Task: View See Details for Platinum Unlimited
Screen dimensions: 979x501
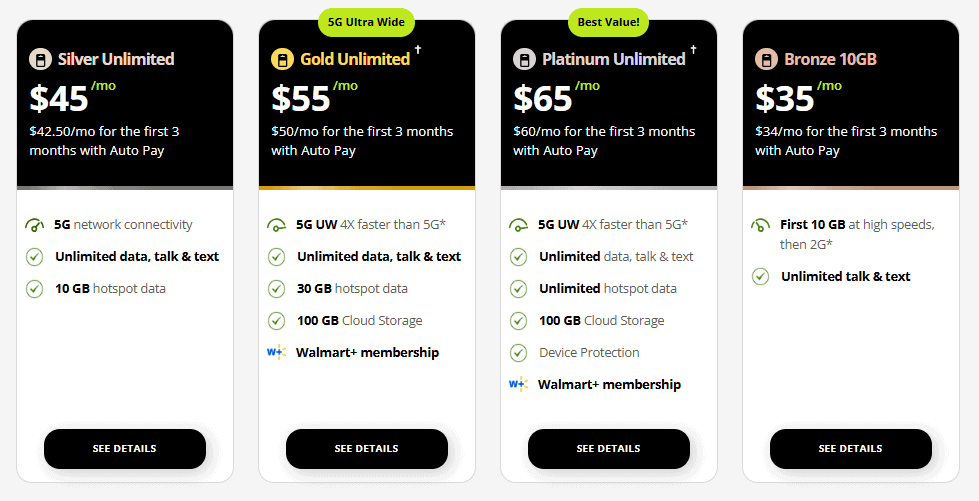Action: coord(609,449)
